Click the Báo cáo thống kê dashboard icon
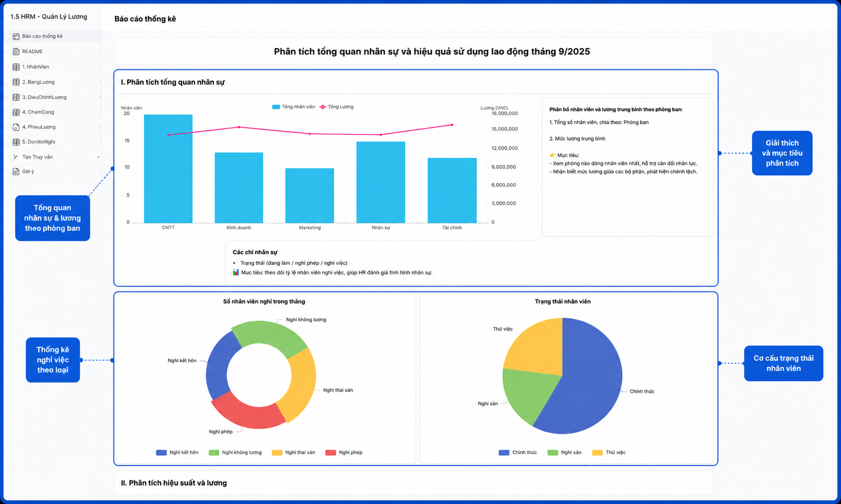This screenshot has width=841, height=504. (x=16, y=36)
